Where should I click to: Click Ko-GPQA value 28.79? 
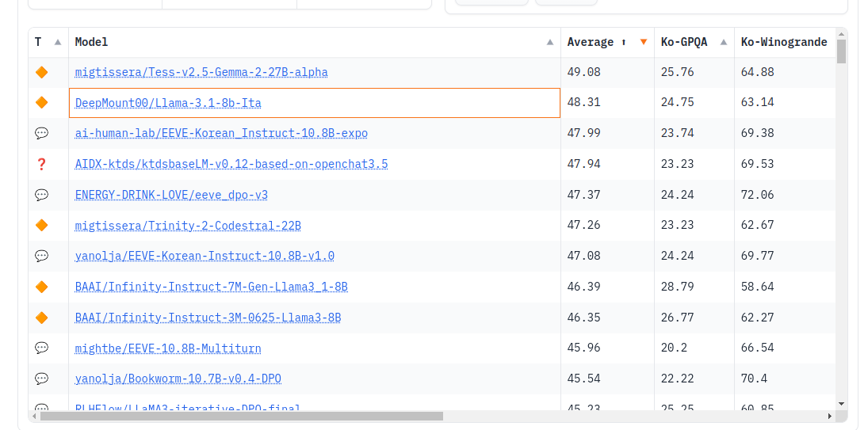(678, 287)
